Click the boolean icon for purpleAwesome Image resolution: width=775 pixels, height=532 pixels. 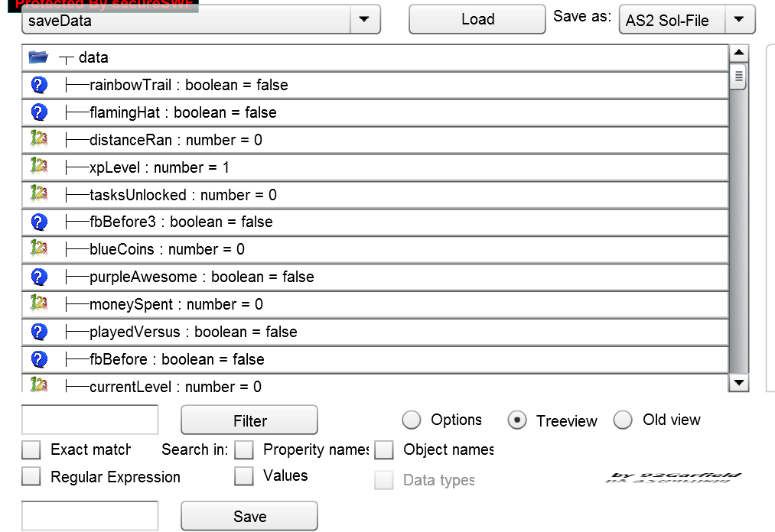pos(39,277)
